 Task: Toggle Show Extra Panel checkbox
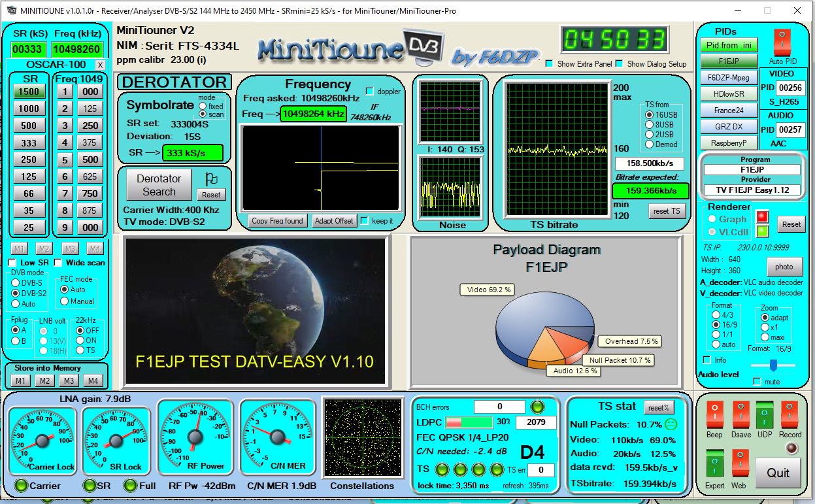pyautogui.click(x=549, y=63)
